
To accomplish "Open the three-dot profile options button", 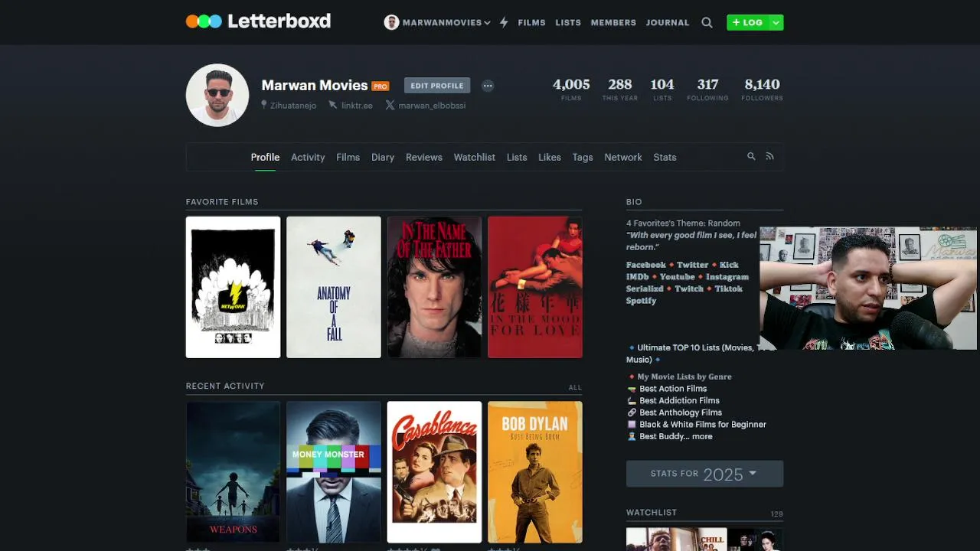I will pos(487,86).
